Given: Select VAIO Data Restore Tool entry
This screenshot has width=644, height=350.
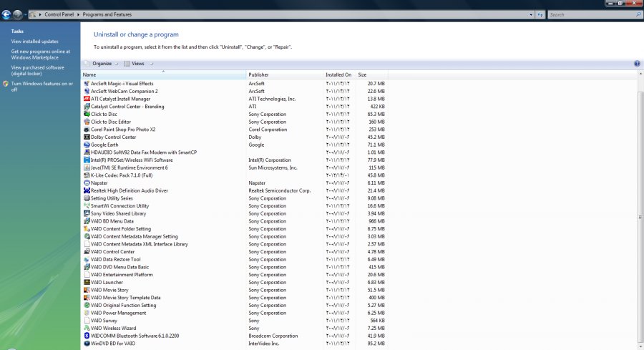Looking at the screenshot, I should 234,260.
